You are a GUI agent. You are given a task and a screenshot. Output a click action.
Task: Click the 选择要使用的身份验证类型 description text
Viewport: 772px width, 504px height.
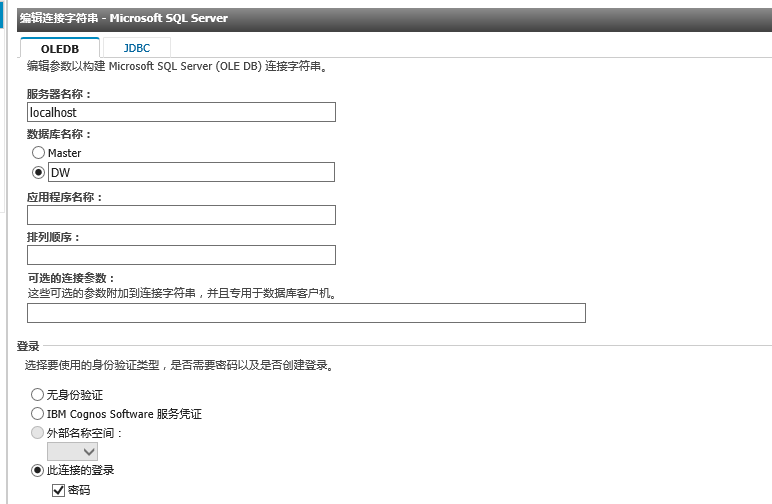[180, 365]
